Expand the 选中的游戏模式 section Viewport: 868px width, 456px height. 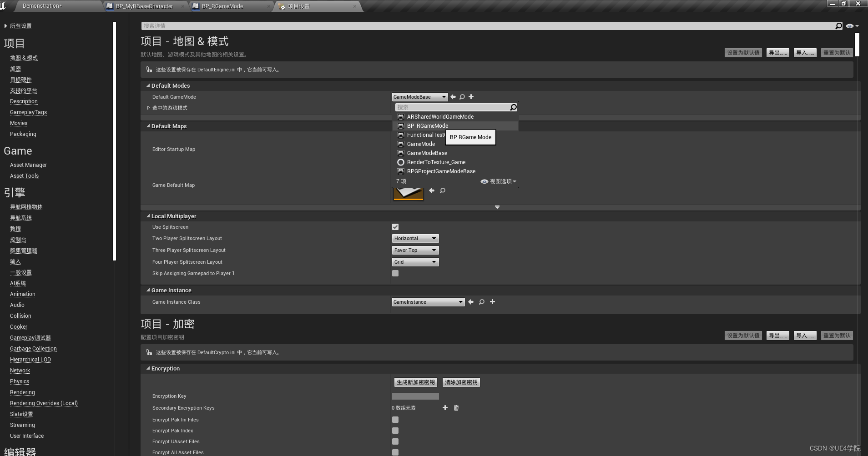click(x=148, y=108)
